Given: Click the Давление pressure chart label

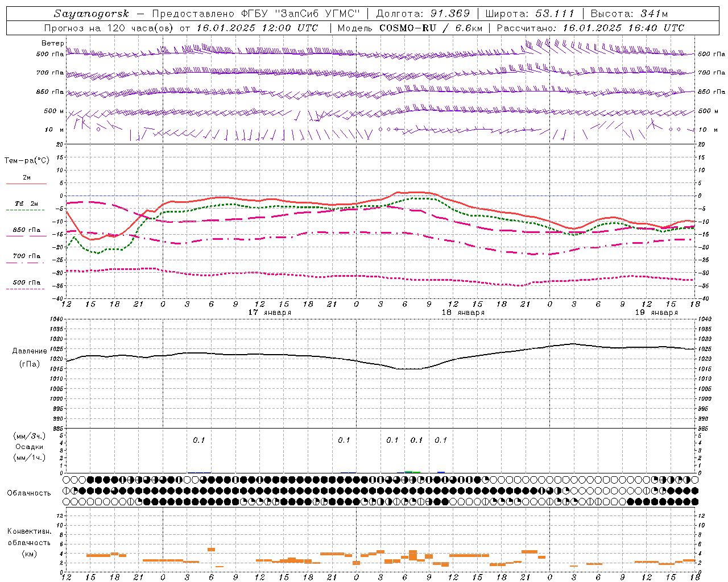Looking at the screenshot, I should [x=30, y=351].
